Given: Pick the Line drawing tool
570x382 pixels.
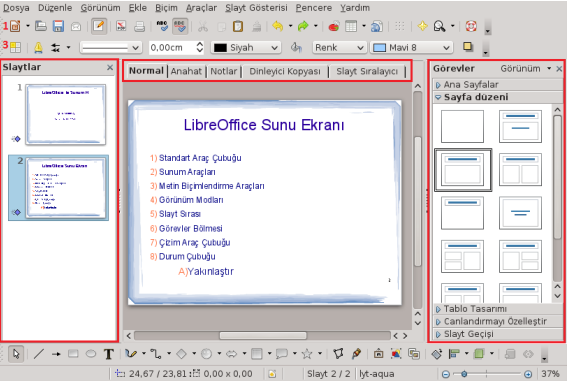Looking at the screenshot, I should [x=39, y=354].
